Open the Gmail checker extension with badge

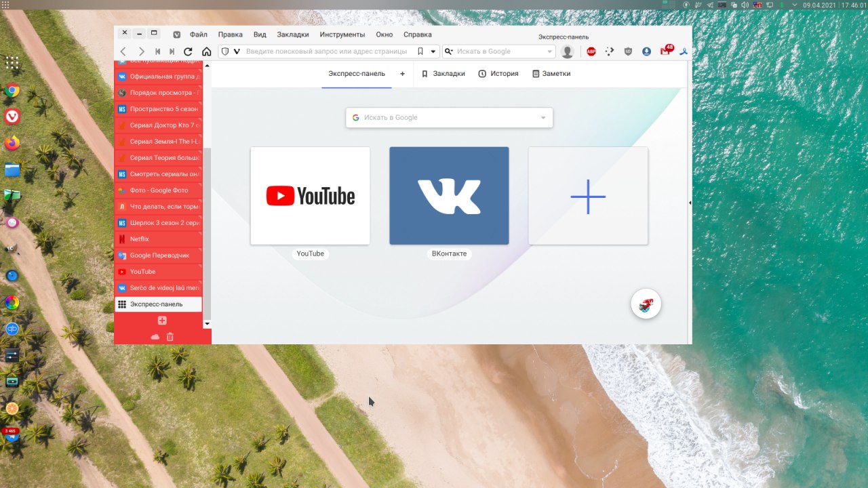[x=666, y=51]
